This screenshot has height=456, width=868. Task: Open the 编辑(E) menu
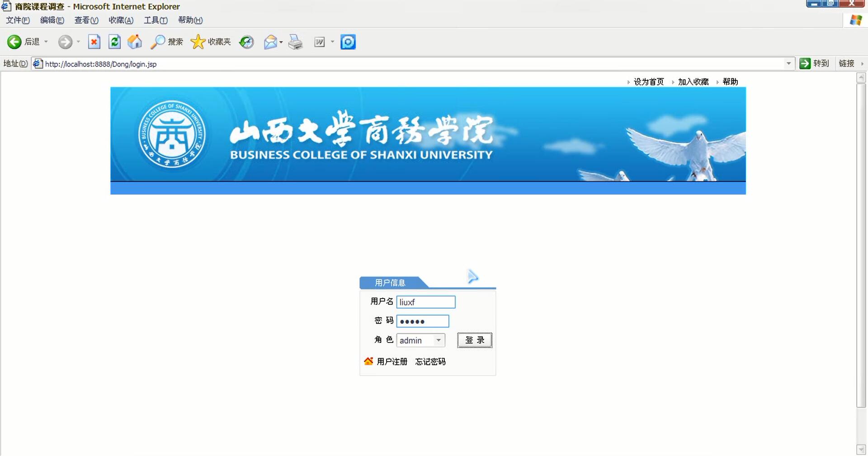(52, 20)
